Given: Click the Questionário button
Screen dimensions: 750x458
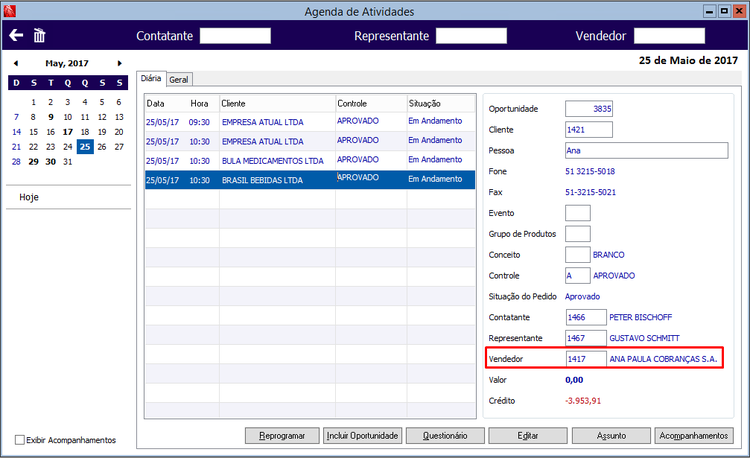Looking at the screenshot, I should pyautogui.click(x=445, y=436).
